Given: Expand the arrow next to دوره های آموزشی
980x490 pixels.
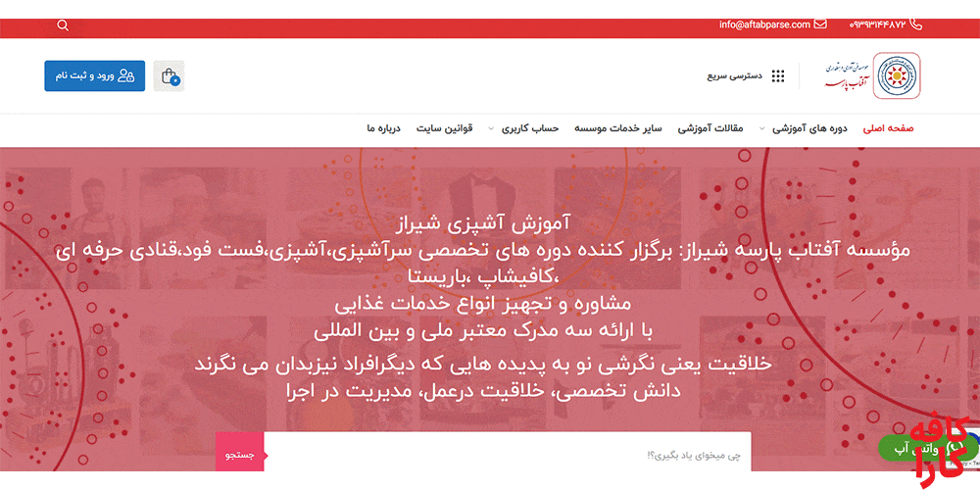Looking at the screenshot, I should (761, 128).
